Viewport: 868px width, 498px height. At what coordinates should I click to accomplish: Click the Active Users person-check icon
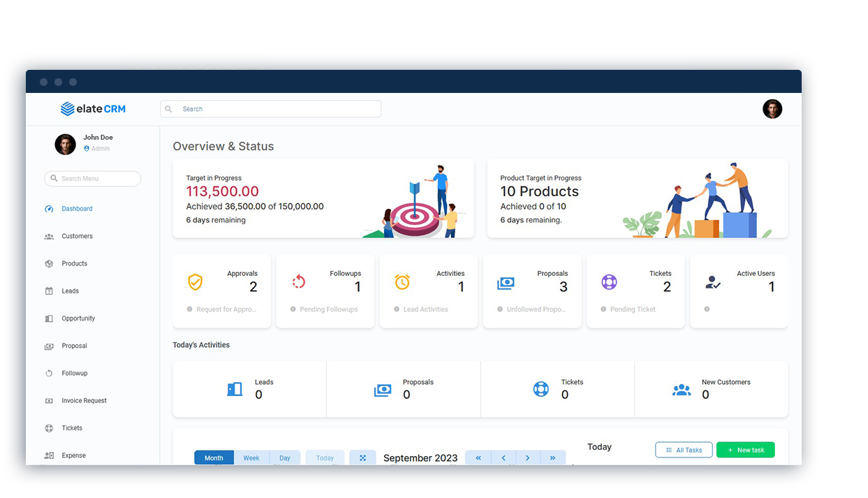coord(713,282)
